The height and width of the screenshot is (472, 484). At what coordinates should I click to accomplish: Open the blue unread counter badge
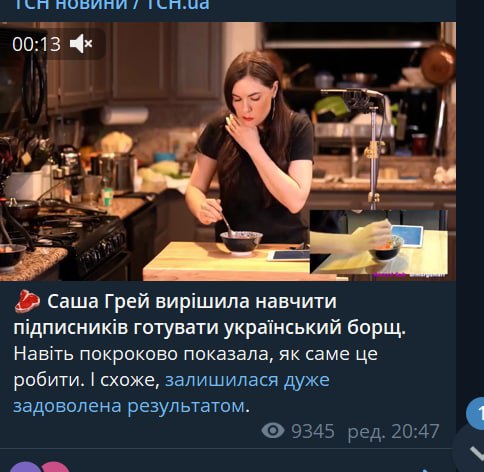(476, 413)
